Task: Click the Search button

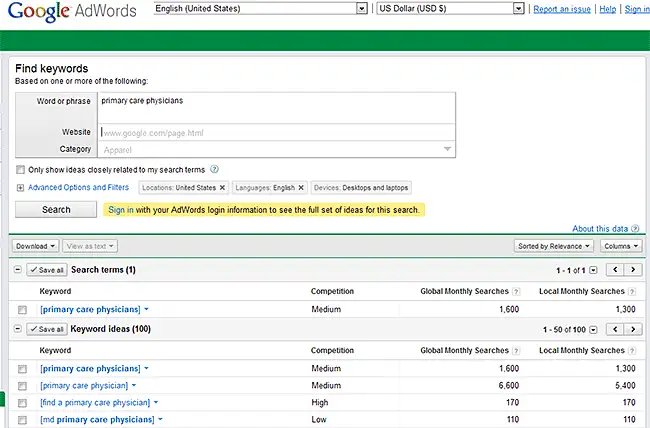Action: (56, 209)
